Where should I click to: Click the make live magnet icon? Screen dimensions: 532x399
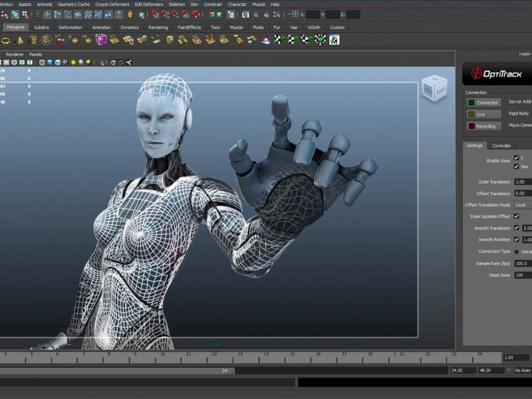click(x=196, y=14)
